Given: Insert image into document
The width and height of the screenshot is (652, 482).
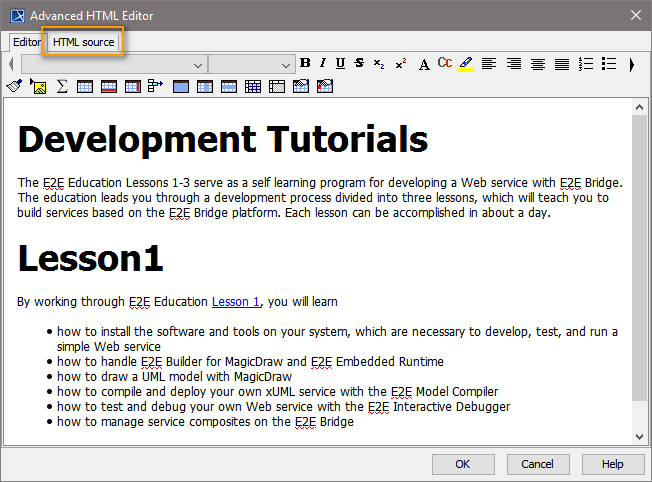Looking at the screenshot, I should [x=38, y=87].
